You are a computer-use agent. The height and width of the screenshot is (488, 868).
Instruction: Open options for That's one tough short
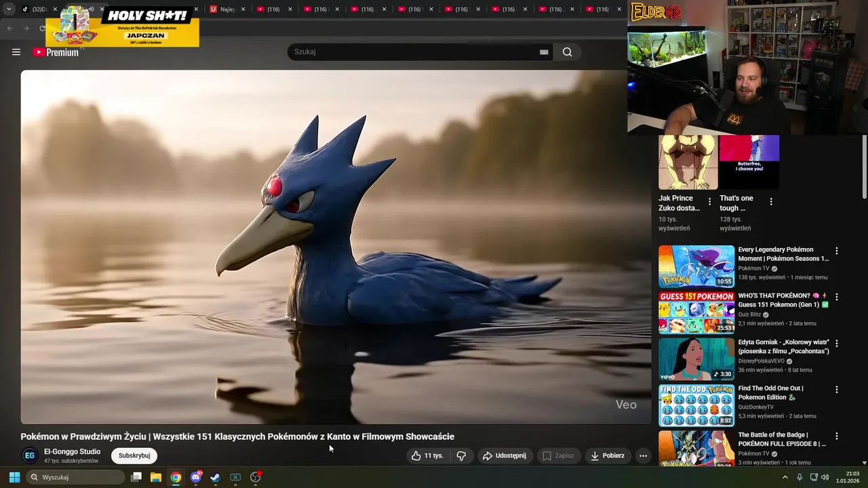click(770, 201)
